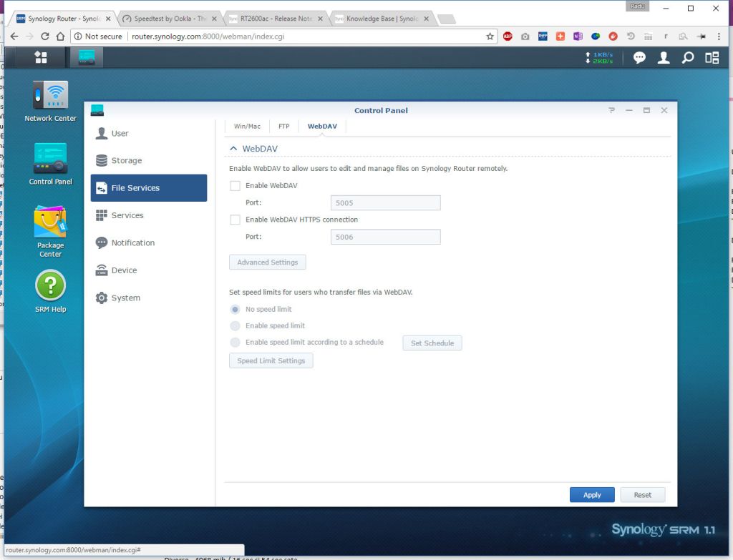Click the browser forward arrow
The width and height of the screenshot is (733, 560).
30,36
